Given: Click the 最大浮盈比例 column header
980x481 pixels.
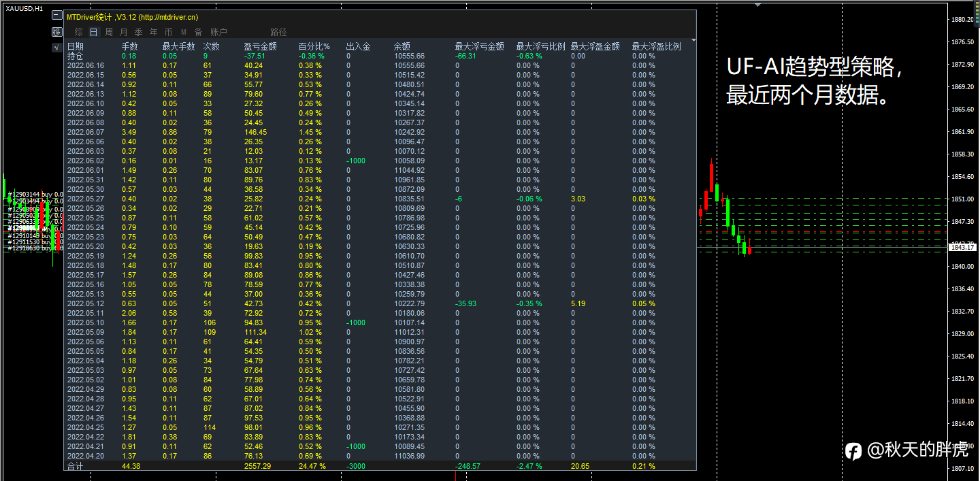Looking at the screenshot, I should pyautogui.click(x=656, y=46).
